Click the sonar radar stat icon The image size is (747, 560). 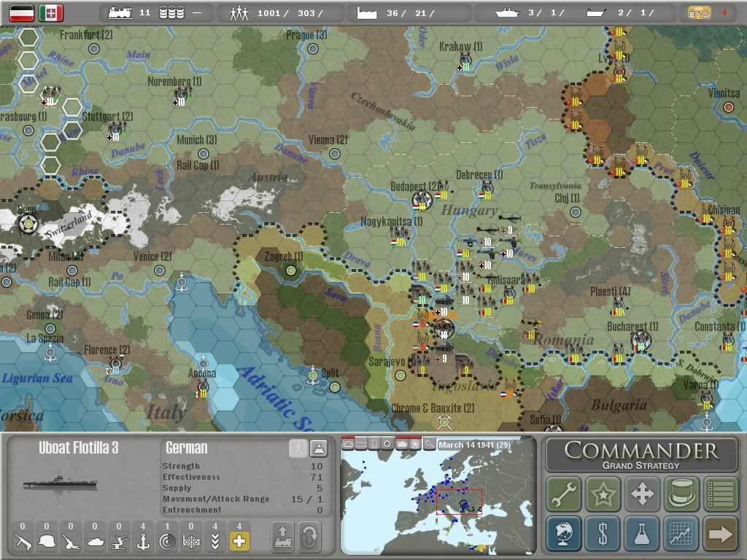pyautogui.click(x=167, y=542)
